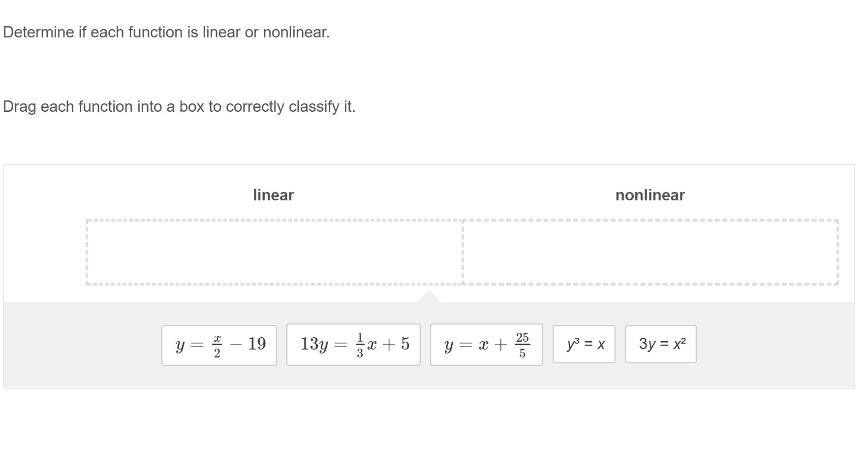Select the y³ = x function tile

click(584, 344)
